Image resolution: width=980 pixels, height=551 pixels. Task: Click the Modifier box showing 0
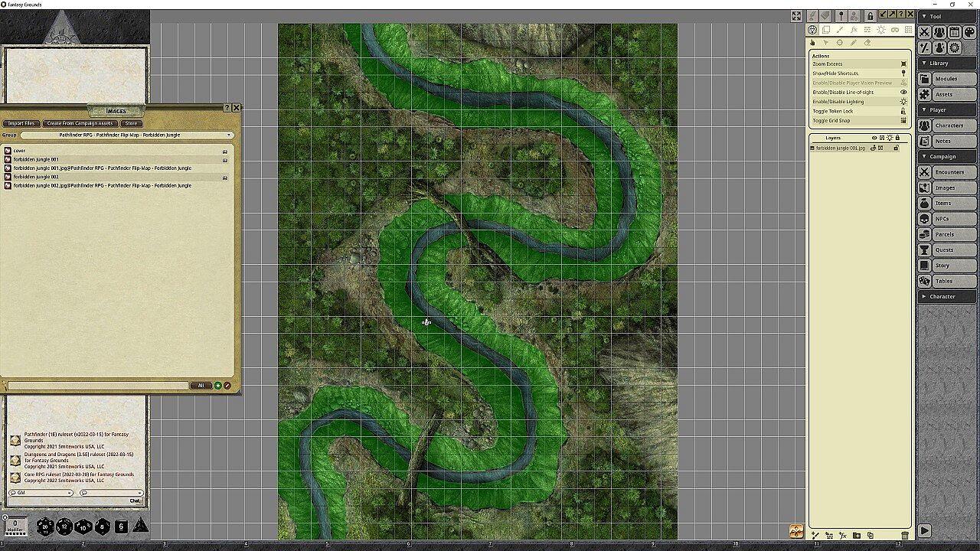15,526
